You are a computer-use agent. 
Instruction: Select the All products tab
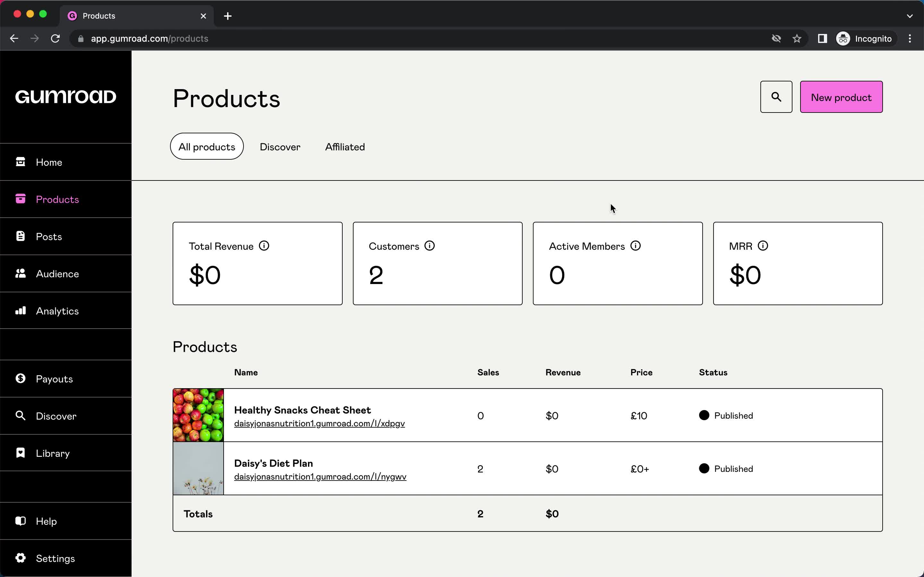point(206,147)
